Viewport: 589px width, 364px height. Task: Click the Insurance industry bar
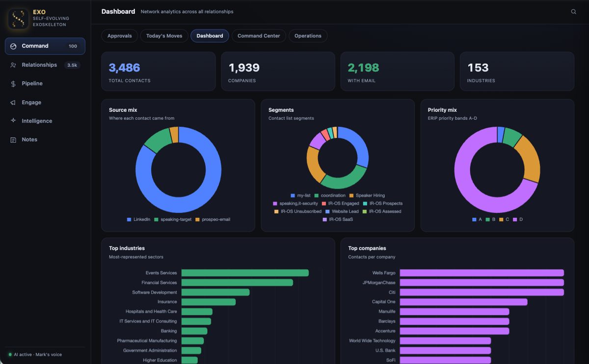(209, 302)
